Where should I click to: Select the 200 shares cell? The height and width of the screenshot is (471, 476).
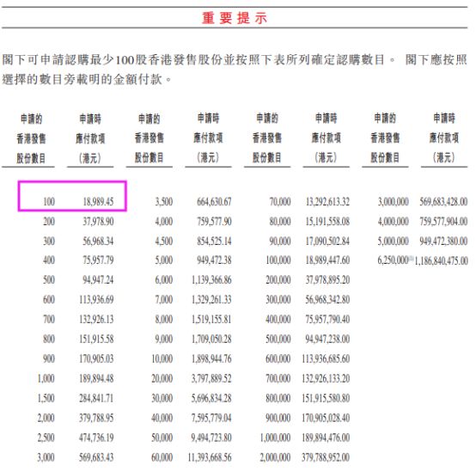pos(49,221)
